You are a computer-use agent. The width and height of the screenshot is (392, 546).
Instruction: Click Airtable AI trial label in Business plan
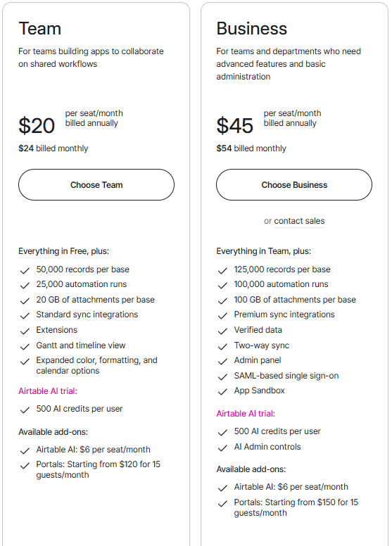pos(246,413)
